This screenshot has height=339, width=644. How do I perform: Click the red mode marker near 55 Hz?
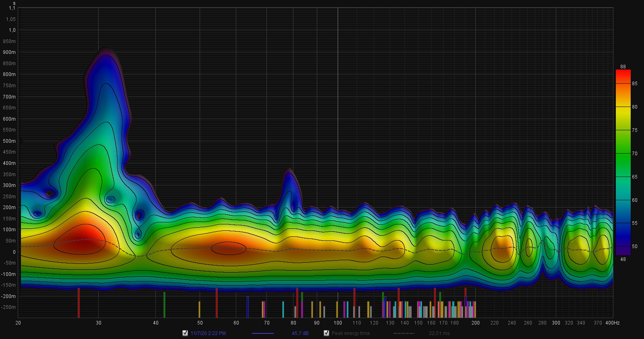pyautogui.click(x=217, y=302)
